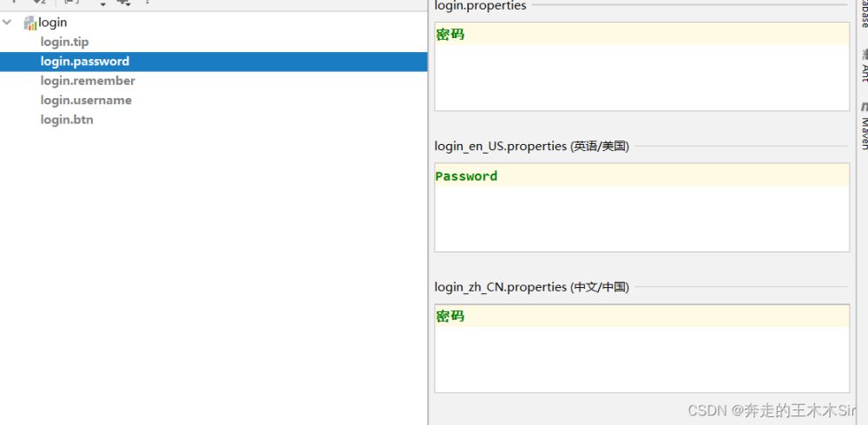868x425 pixels.
Task: Click the Maven tool window icon
Action: click(x=864, y=107)
